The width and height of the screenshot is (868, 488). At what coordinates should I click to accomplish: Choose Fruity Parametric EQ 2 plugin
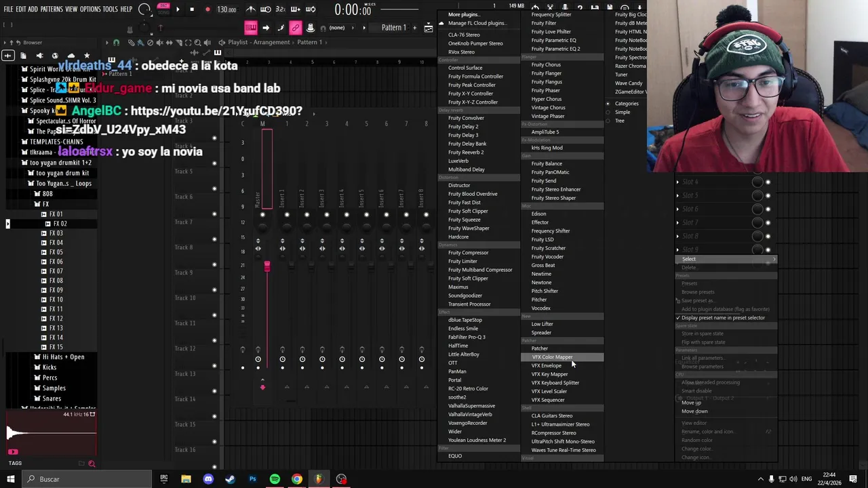555,49
